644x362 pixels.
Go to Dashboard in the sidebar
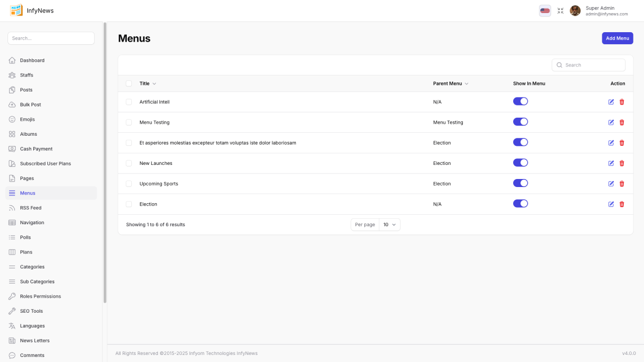click(x=32, y=60)
